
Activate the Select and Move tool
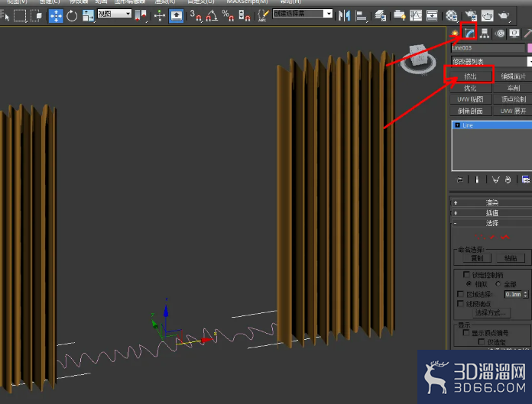point(56,16)
